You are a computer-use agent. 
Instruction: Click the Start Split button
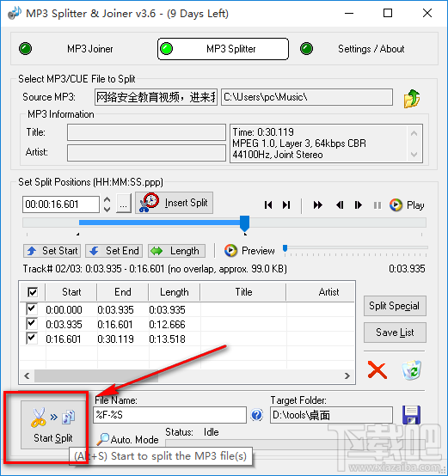pyautogui.click(x=53, y=424)
